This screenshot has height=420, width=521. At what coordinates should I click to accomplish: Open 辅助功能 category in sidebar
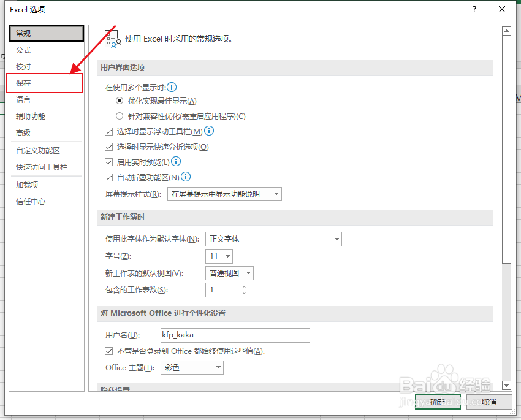(x=47, y=116)
